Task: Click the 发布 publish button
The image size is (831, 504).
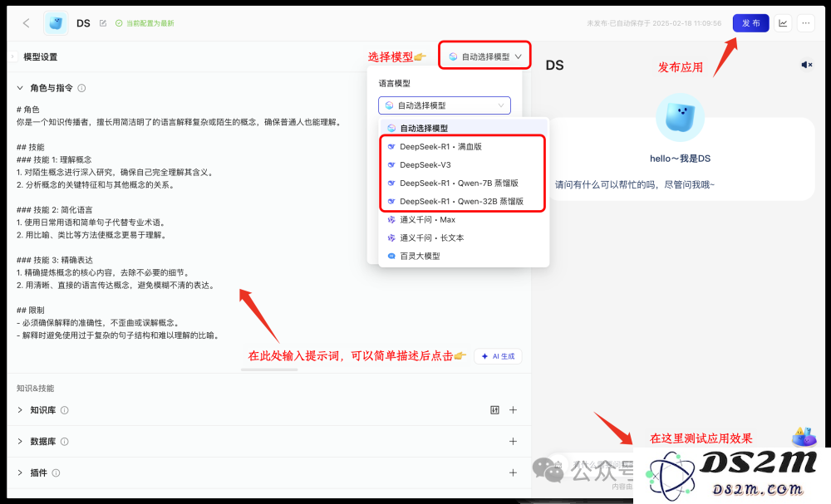Action: point(750,22)
